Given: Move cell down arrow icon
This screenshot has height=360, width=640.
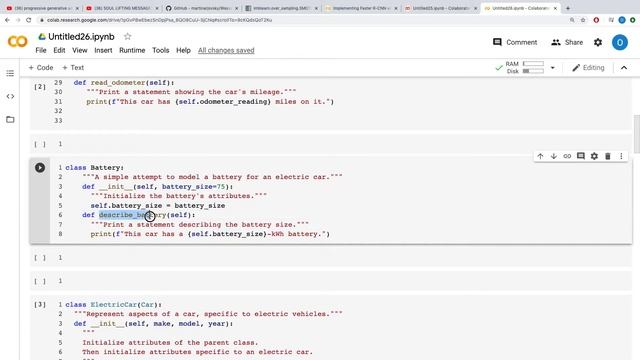Looking at the screenshot, I should (x=553, y=156).
